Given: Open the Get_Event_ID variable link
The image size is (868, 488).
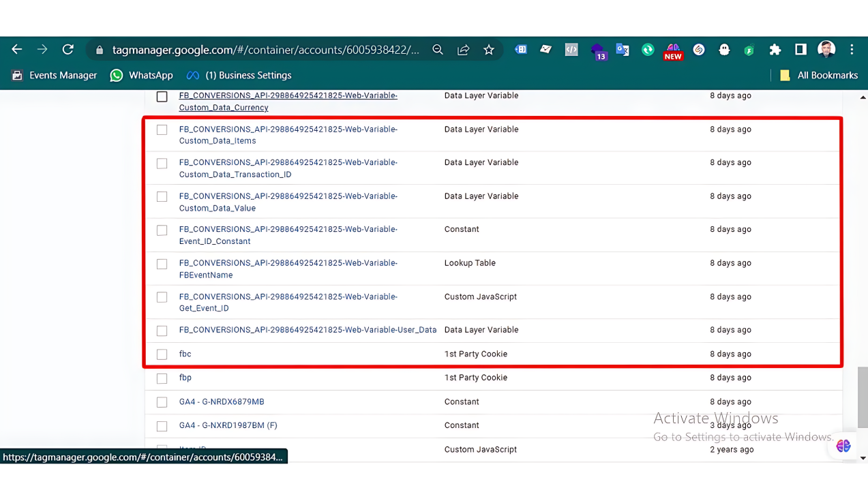Looking at the screenshot, I should pos(288,302).
